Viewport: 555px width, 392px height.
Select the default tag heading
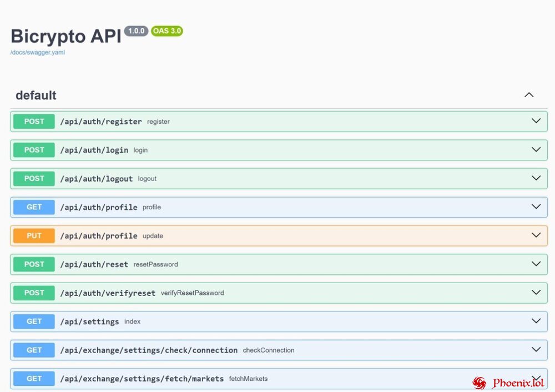36,96
